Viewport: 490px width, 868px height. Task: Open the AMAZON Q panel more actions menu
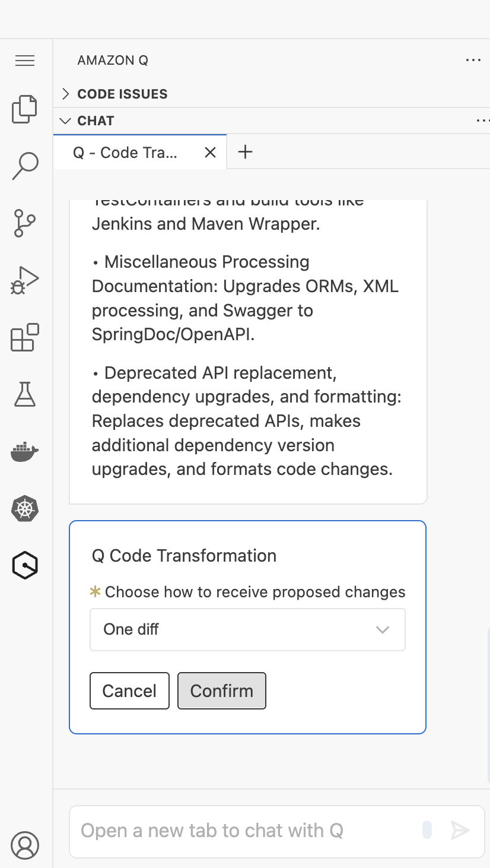click(x=473, y=60)
